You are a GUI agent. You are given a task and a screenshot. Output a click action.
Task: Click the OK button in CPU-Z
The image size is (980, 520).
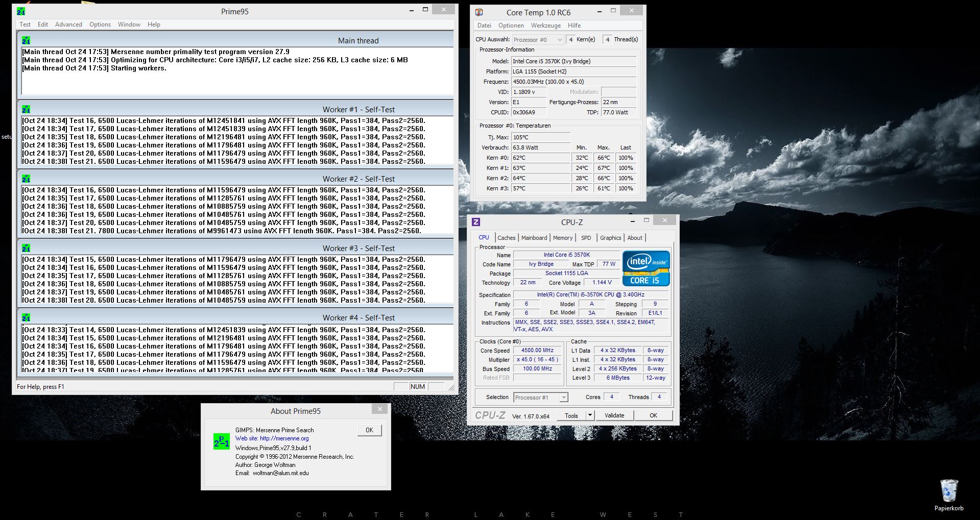point(653,415)
